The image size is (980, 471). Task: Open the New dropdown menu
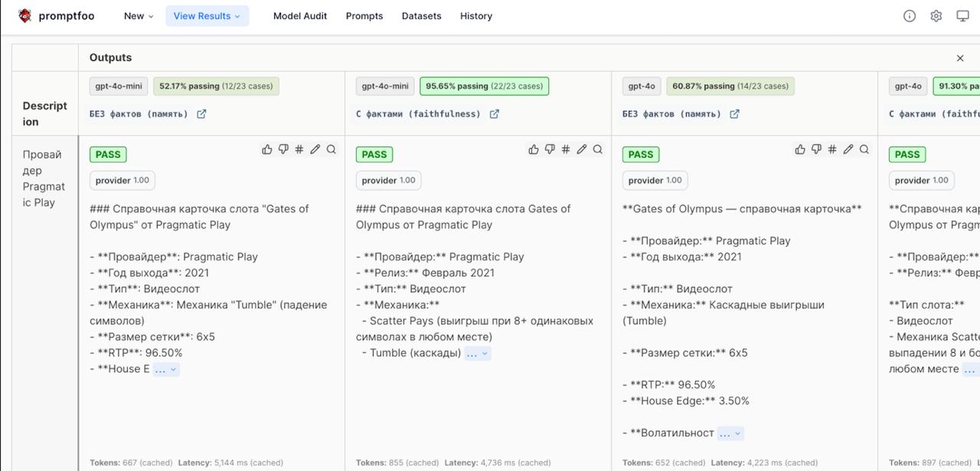click(x=139, y=16)
